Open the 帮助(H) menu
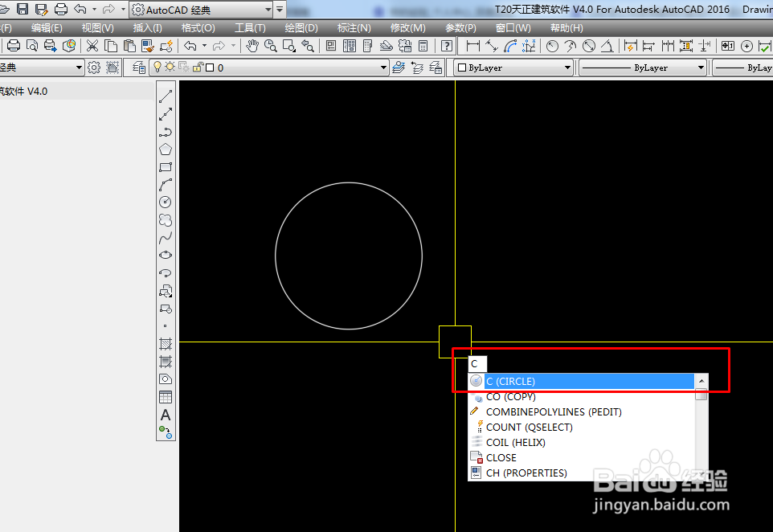The image size is (773, 532). pyautogui.click(x=566, y=28)
